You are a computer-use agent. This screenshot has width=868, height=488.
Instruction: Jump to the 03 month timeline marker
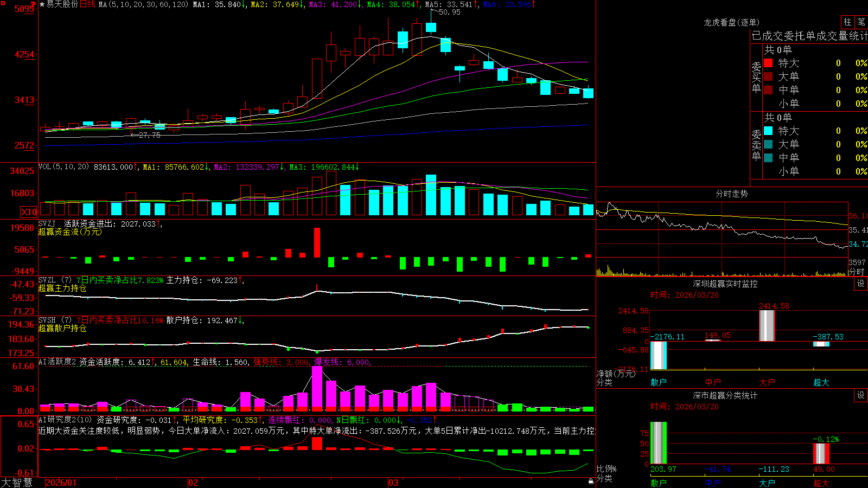tap(393, 483)
